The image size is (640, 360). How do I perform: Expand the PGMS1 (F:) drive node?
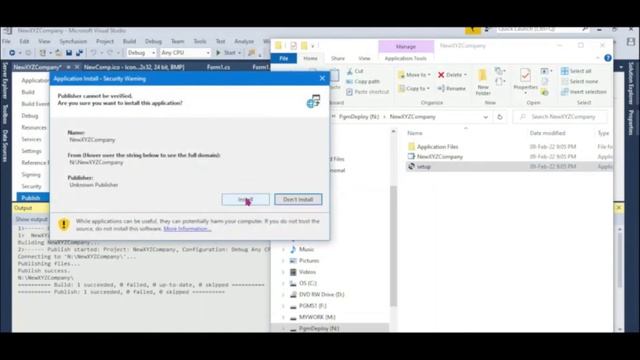[283, 306]
